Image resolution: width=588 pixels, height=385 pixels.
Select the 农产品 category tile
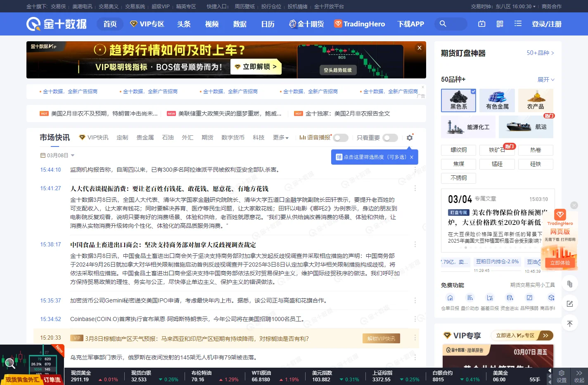tap(536, 100)
